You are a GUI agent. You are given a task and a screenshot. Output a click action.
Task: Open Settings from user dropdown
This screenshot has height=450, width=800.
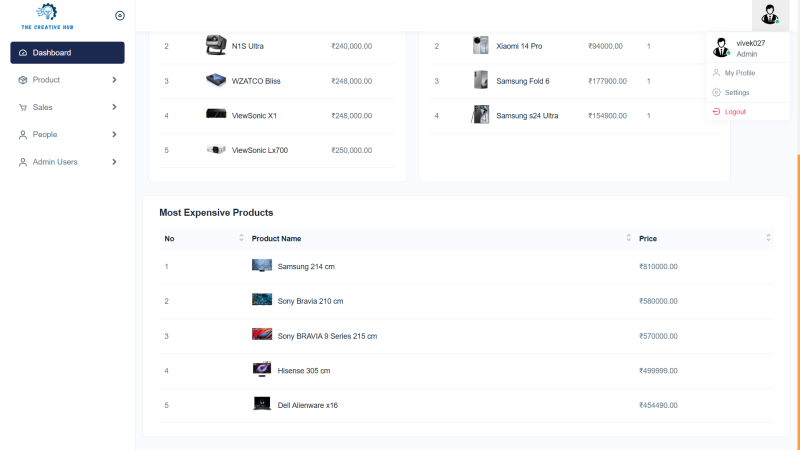737,92
